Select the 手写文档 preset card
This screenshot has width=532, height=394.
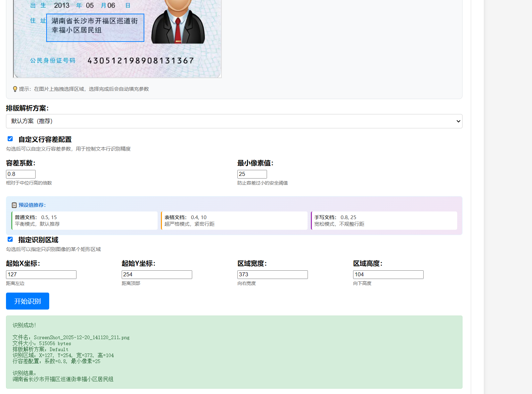[x=384, y=220]
